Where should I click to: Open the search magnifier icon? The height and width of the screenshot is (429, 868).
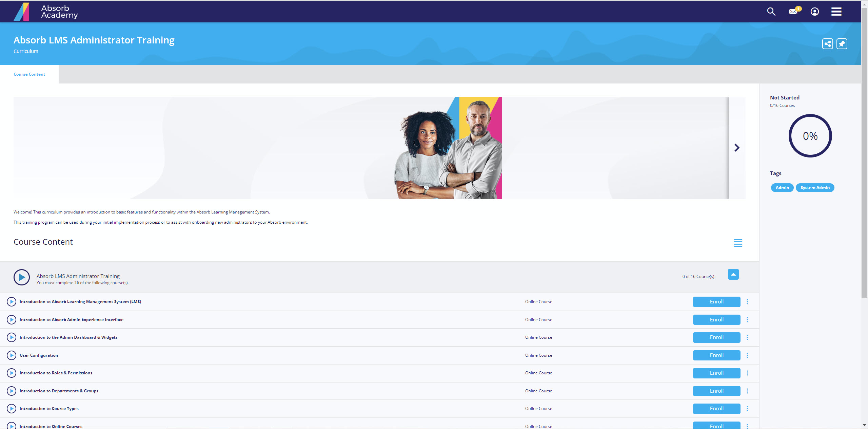coord(771,12)
